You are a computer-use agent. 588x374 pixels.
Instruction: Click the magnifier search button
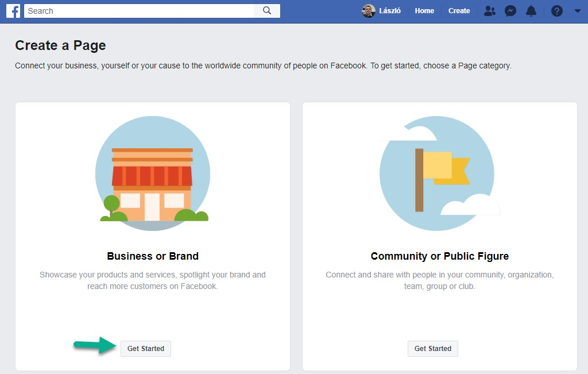pyautogui.click(x=267, y=10)
